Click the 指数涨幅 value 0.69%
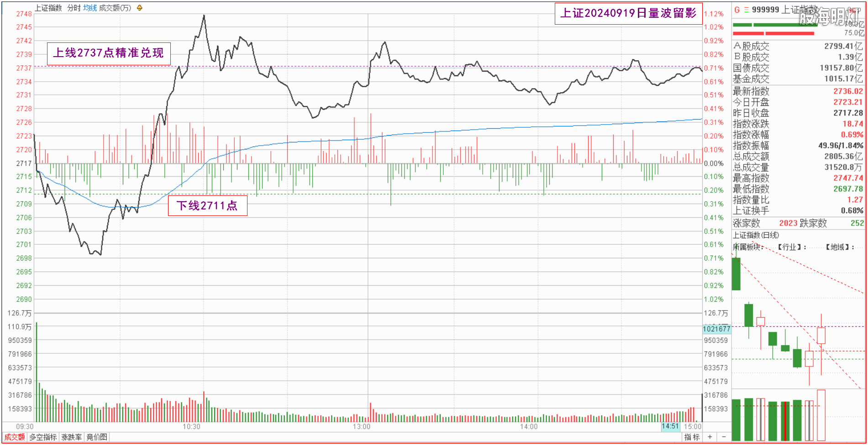This screenshot has height=445, width=868. [x=852, y=135]
